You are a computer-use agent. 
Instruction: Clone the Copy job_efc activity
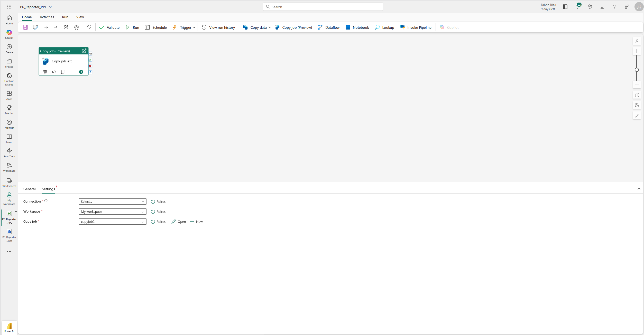[62, 72]
